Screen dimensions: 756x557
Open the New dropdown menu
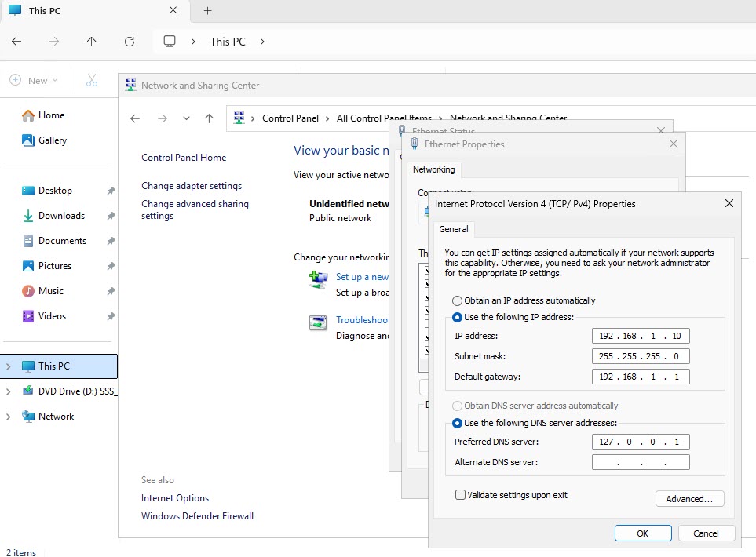click(34, 81)
